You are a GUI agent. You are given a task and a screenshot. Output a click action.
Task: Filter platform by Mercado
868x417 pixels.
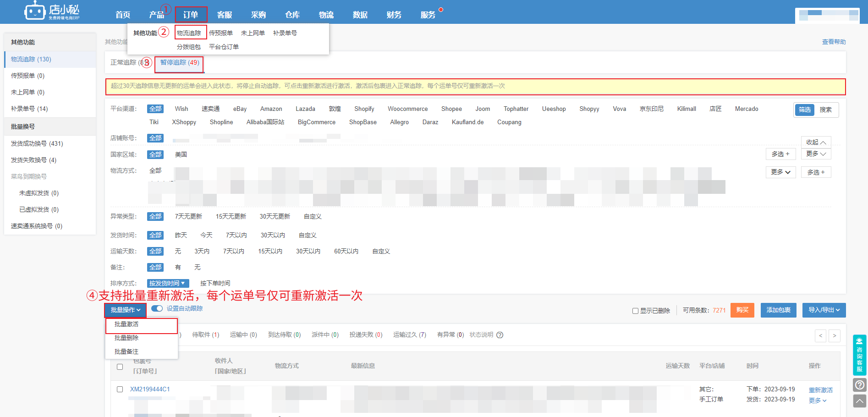(x=747, y=109)
